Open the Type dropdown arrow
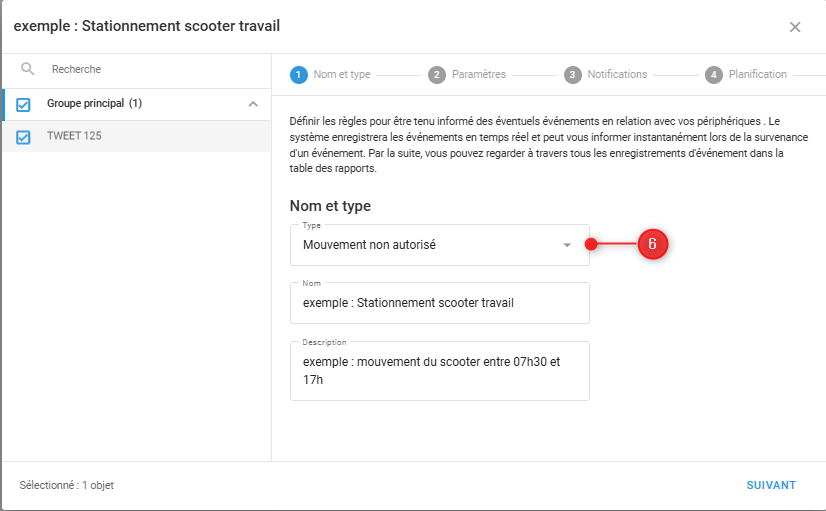The height and width of the screenshot is (511, 826). 567,245
